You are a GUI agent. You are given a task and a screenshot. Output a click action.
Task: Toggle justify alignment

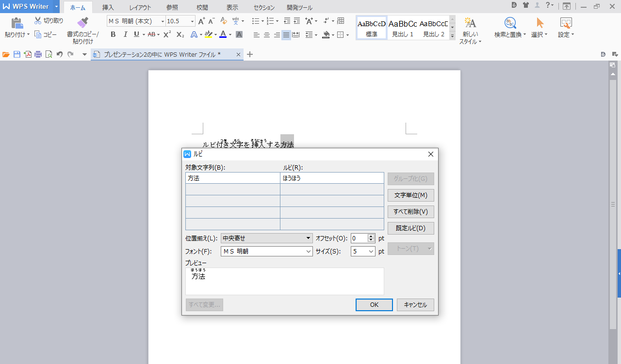286,35
